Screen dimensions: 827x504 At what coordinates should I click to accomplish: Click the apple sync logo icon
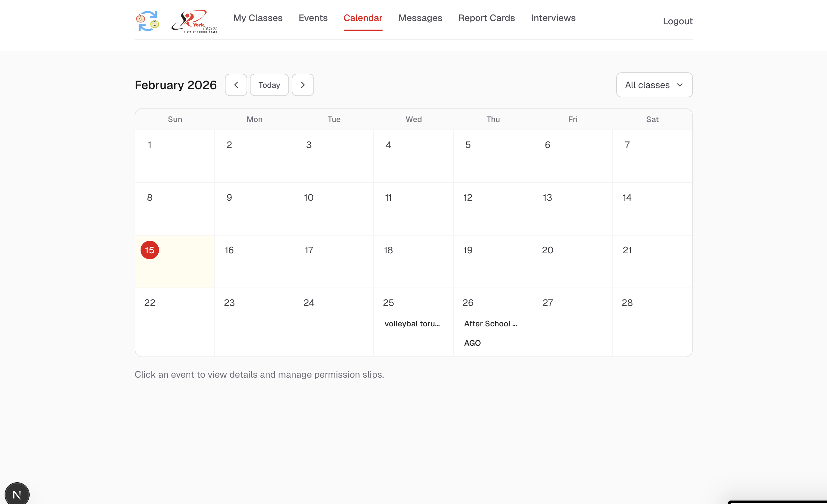147,21
